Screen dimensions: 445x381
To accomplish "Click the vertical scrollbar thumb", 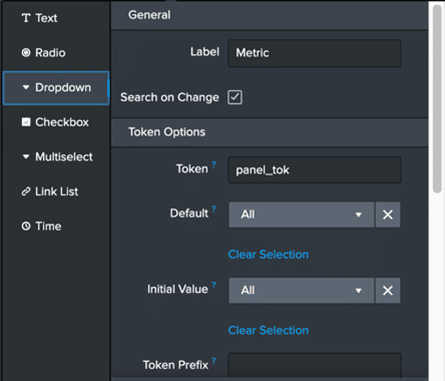I will click(x=437, y=99).
